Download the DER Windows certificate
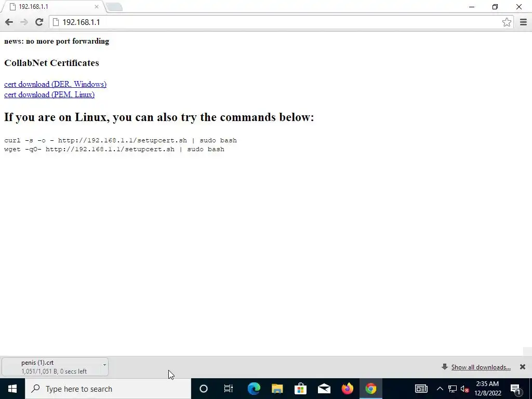The width and height of the screenshot is (532, 399). point(55,84)
